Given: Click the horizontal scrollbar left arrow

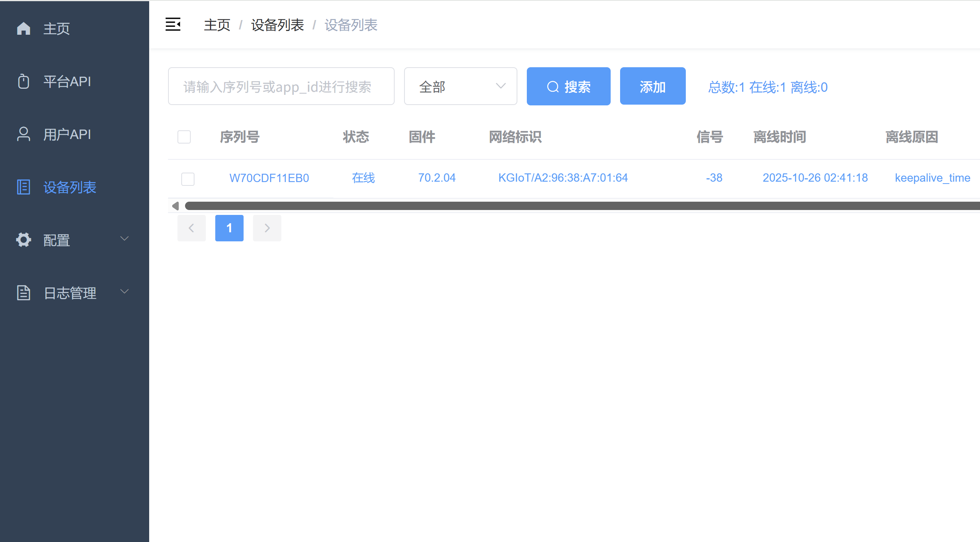Looking at the screenshot, I should click(175, 206).
